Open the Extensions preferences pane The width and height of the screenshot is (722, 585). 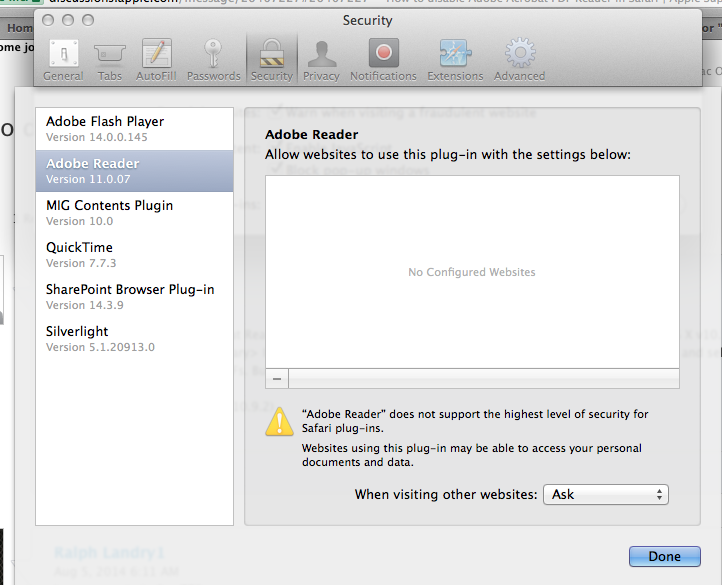click(455, 60)
